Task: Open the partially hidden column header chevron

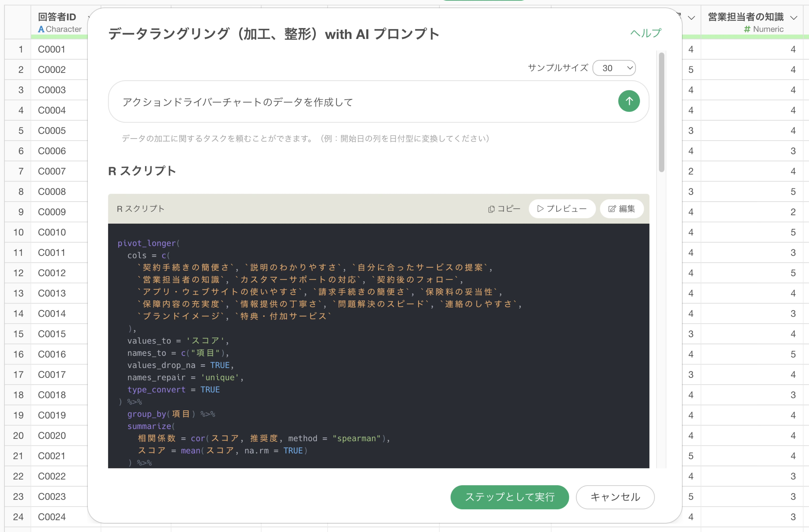Action: (691, 18)
